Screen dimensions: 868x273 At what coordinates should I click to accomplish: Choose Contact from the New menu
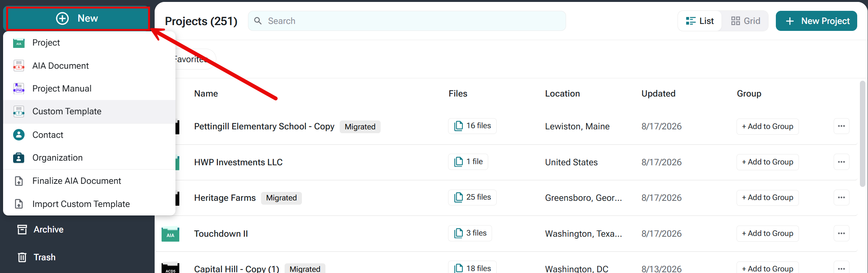click(x=89, y=135)
